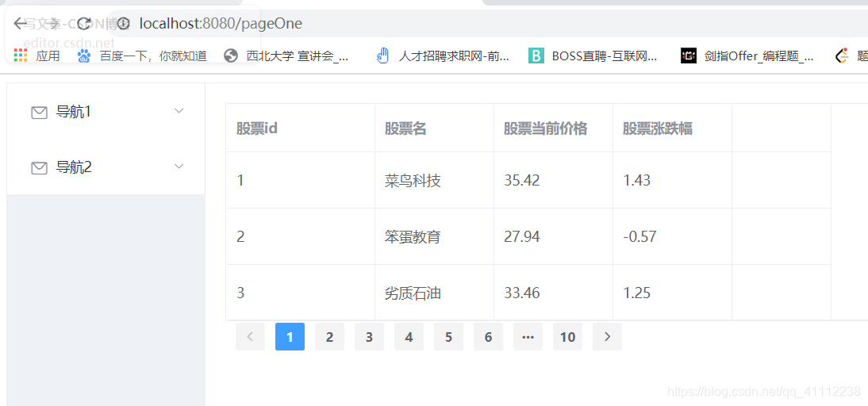The height and width of the screenshot is (406, 868).
Task: Click the pagination ellipsis to jump pages
Action: click(528, 337)
